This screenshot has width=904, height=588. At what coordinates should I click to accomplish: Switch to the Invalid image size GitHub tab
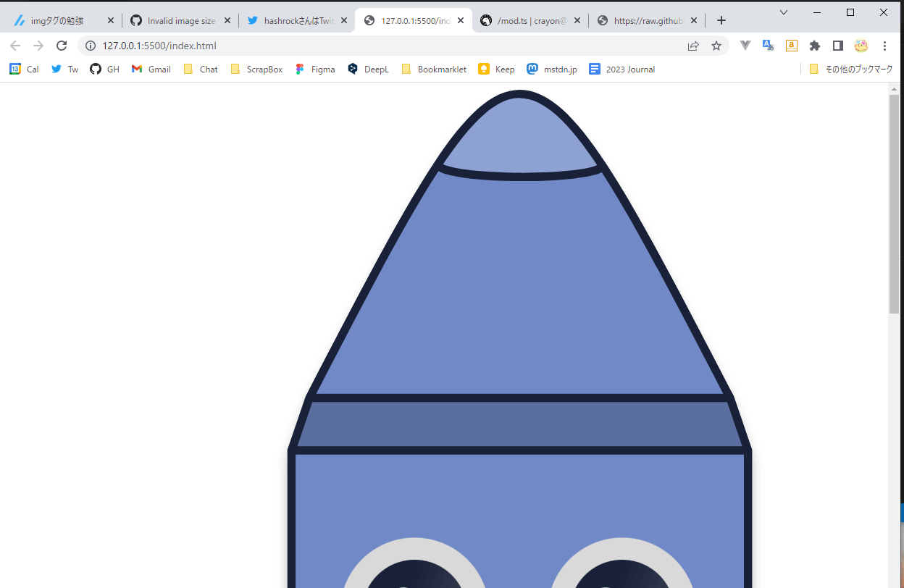[180, 20]
